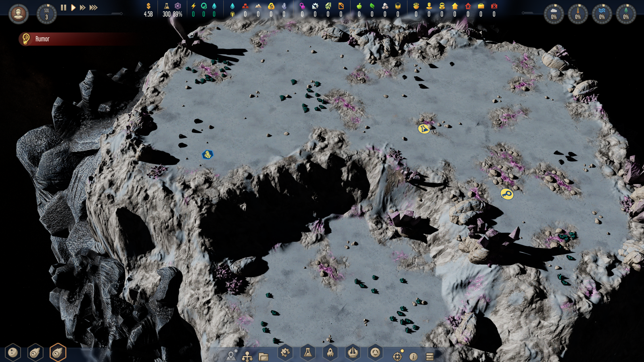
Task: Set game speed to triple fast-forward
Action: tap(94, 8)
